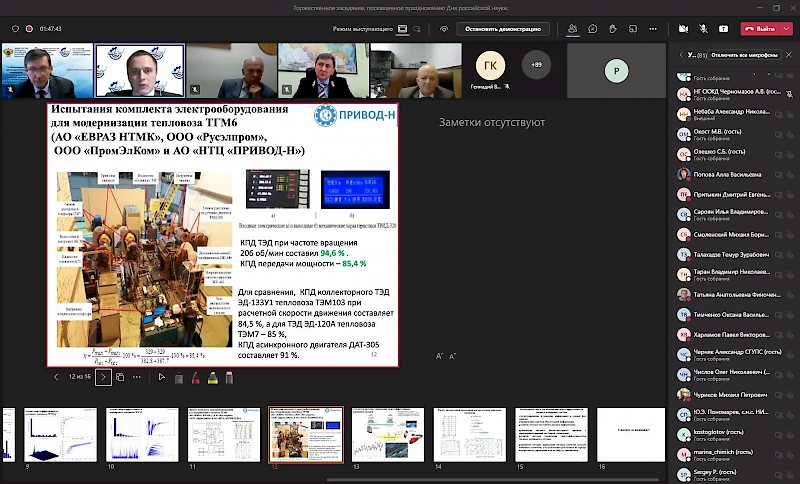Select the yellow highlighter tool
The width and height of the screenshot is (800, 484).
pyautogui.click(x=212, y=377)
